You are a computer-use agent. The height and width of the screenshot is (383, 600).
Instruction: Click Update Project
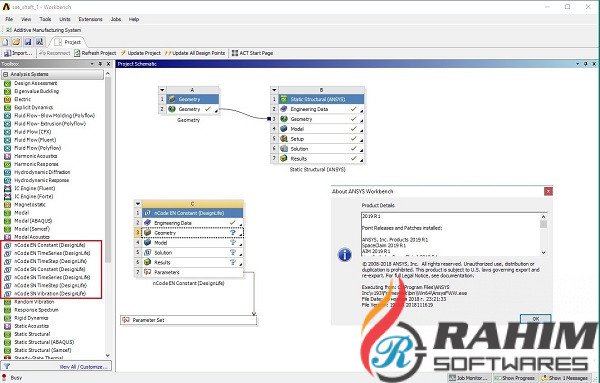(x=140, y=53)
